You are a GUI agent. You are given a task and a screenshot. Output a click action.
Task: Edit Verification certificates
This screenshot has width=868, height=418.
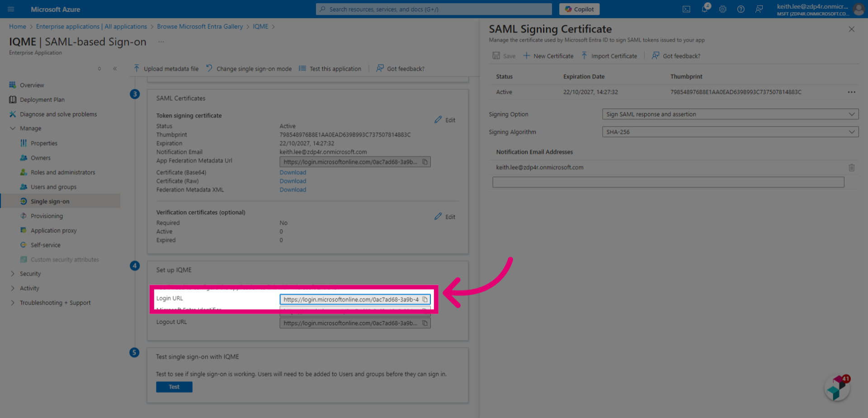(x=445, y=216)
